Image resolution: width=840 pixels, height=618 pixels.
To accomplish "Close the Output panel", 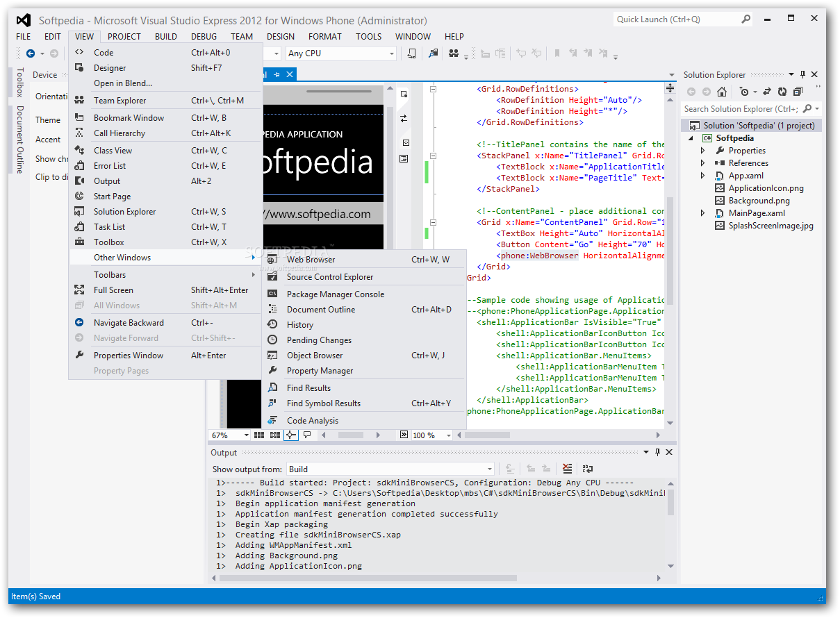I will tap(669, 452).
